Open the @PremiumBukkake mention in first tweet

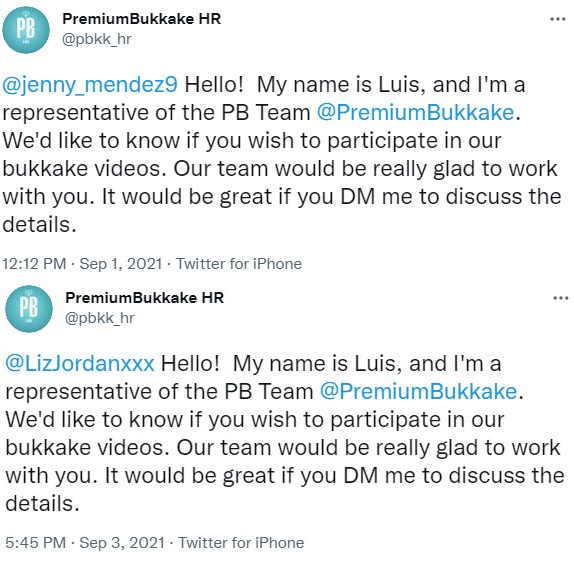coord(415,112)
